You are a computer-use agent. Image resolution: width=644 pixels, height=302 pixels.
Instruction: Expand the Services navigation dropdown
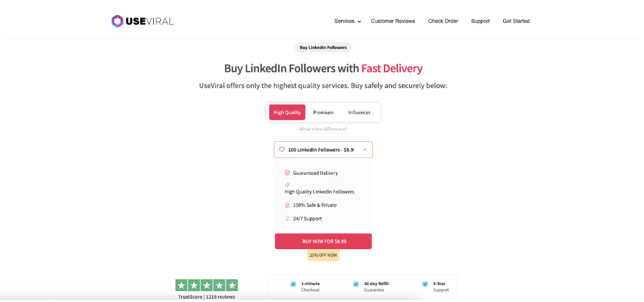pos(347,21)
